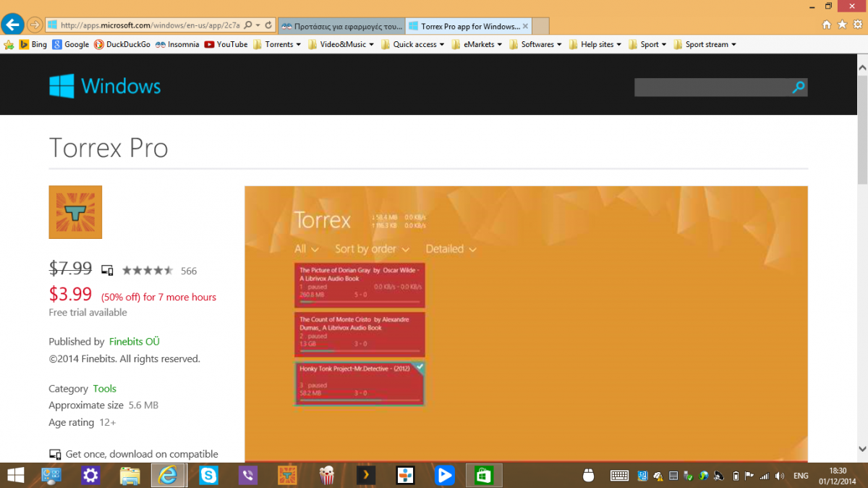Viewport: 868px width, 488px height.
Task: Open the Windows Start button
Action: [x=15, y=475]
